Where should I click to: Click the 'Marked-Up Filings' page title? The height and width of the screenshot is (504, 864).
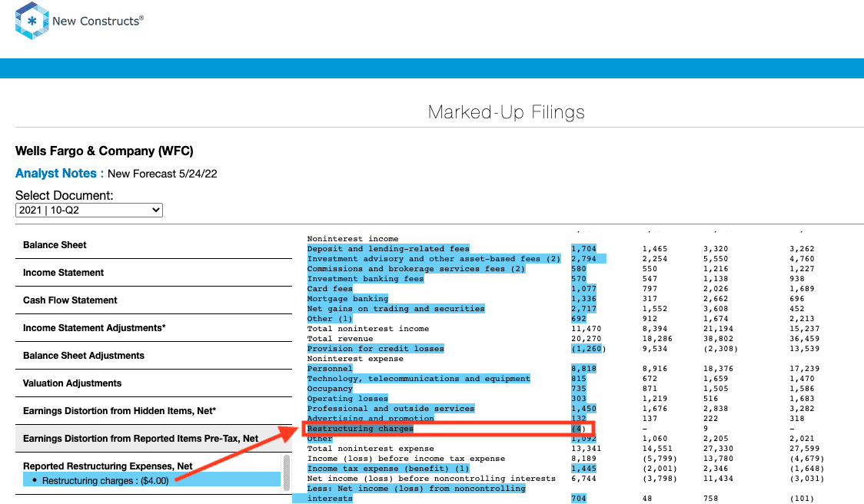[x=506, y=112]
